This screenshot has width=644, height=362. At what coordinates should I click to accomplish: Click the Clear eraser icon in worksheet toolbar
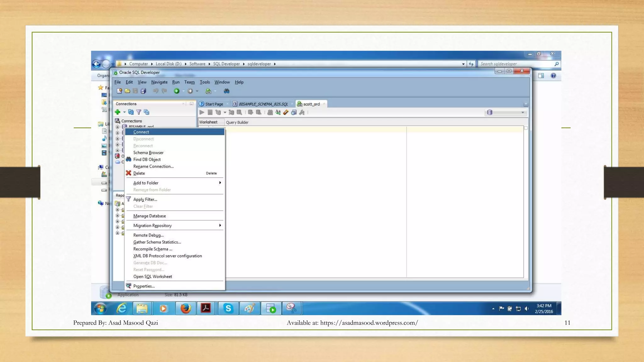click(286, 112)
